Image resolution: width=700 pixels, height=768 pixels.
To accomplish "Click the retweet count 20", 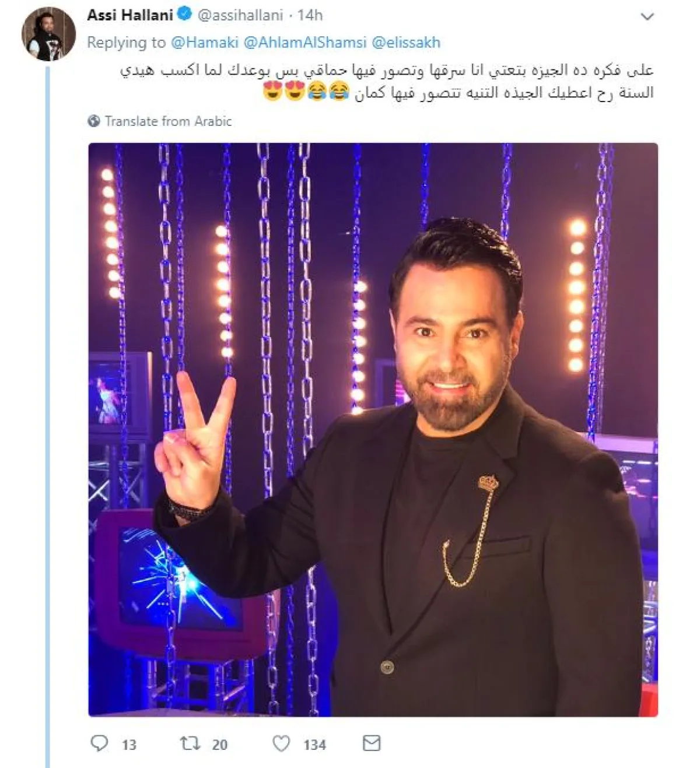I will [x=219, y=745].
